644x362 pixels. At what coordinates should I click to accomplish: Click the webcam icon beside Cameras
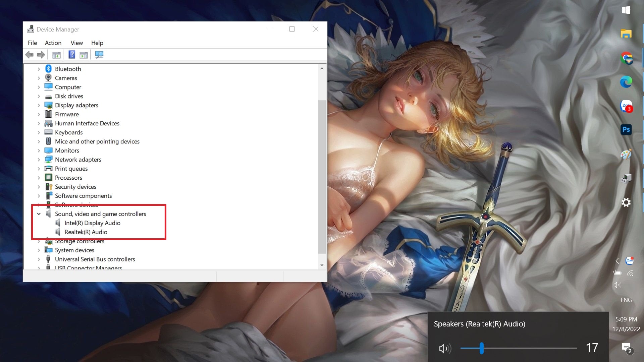pos(48,78)
